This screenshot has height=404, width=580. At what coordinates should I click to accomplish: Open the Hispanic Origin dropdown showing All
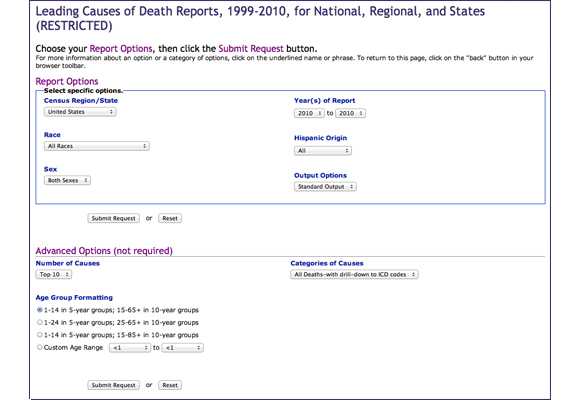[x=323, y=151]
